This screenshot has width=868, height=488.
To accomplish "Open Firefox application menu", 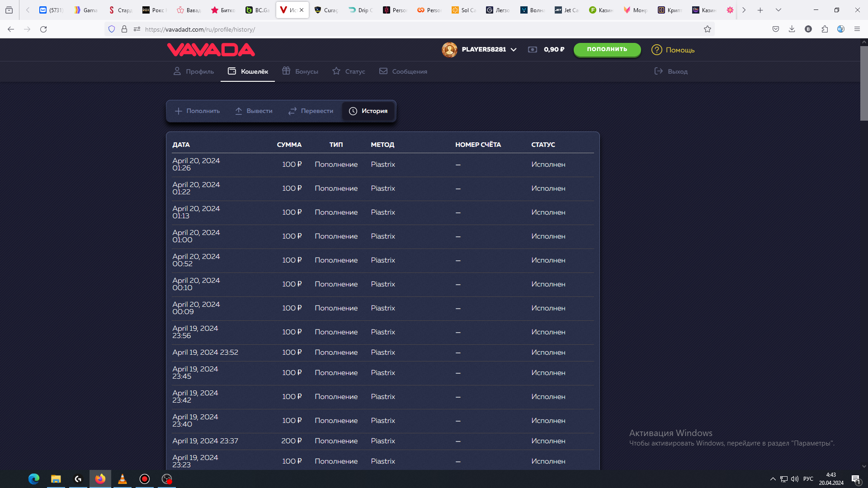I will [x=857, y=29].
